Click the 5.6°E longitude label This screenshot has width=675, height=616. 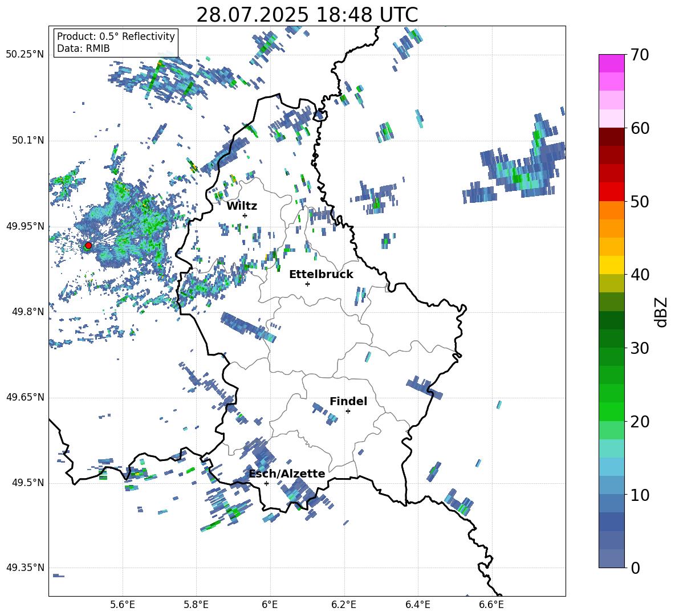pos(123,605)
